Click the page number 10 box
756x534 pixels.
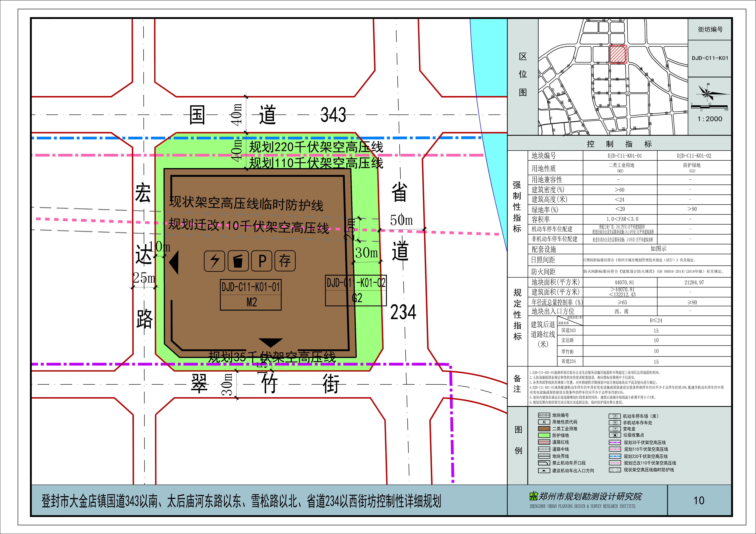pos(699,500)
